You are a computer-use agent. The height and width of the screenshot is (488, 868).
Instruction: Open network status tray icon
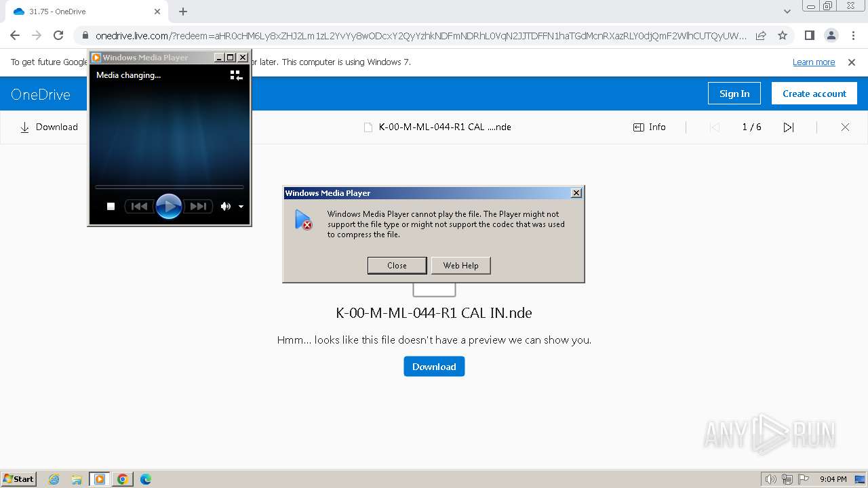point(787,479)
